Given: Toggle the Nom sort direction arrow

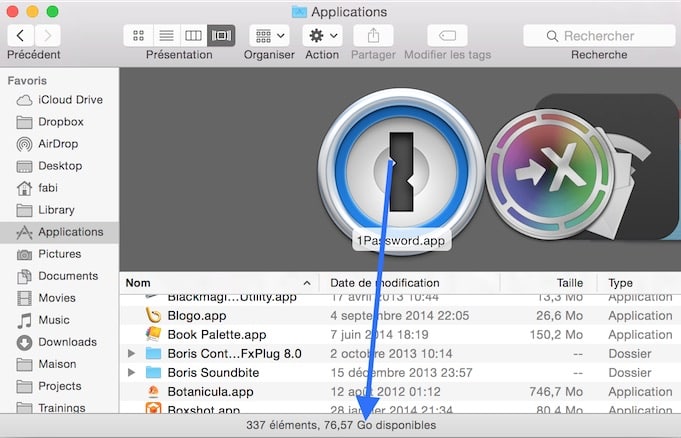Looking at the screenshot, I should pyautogui.click(x=307, y=283).
